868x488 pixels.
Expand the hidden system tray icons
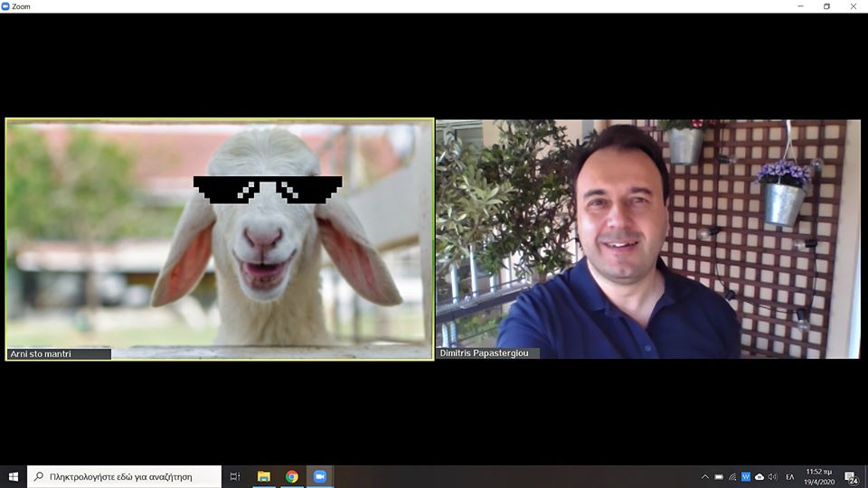[705, 476]
